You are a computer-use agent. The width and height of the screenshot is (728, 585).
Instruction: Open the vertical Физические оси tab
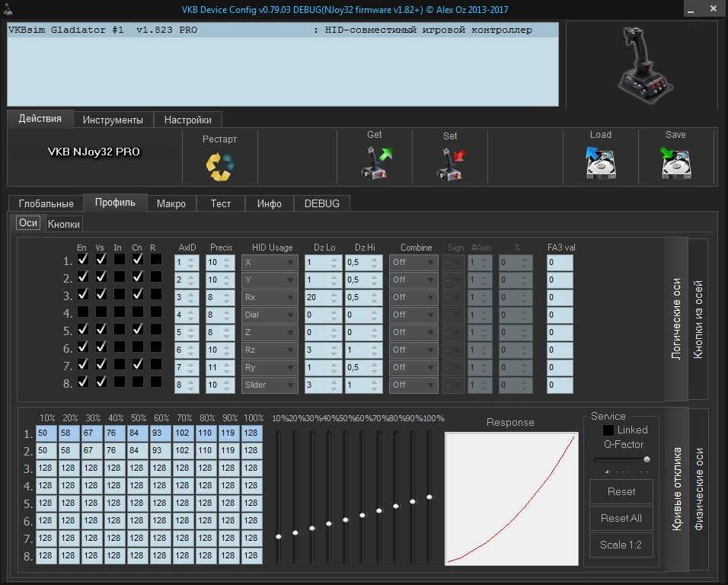(699, 489)
